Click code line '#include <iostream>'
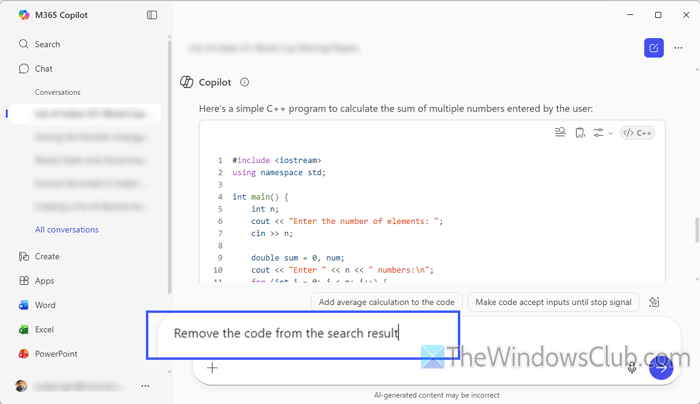700x404 pixels. [276, 160]
